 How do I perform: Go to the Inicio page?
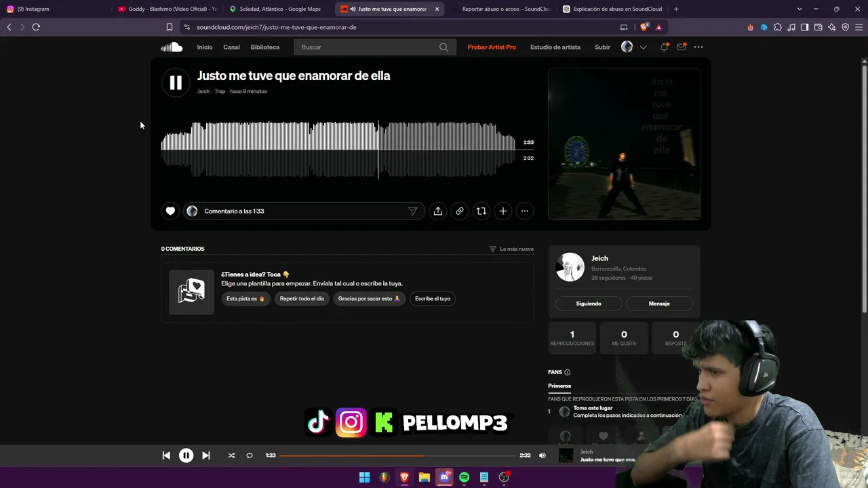(x=205, y=47)
